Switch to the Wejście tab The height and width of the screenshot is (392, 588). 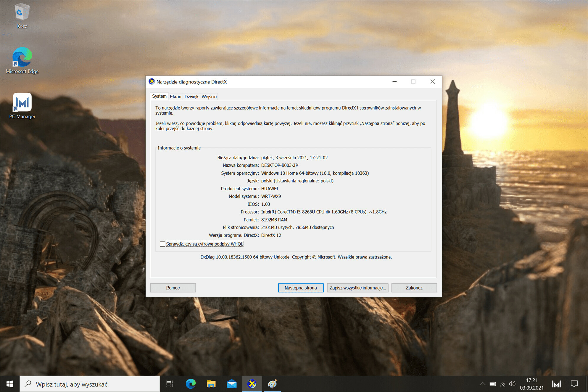(x=209, y=97)
